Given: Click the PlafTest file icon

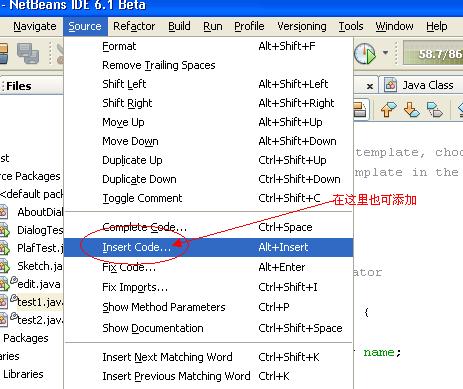Looking at the screenshot, I should [x=5, y=249].
